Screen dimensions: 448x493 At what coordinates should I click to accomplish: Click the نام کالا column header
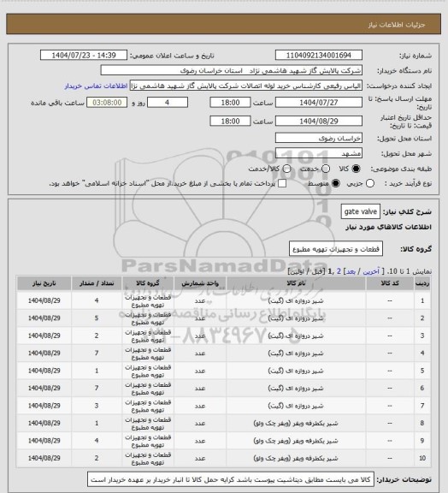[x=296, y=283]
